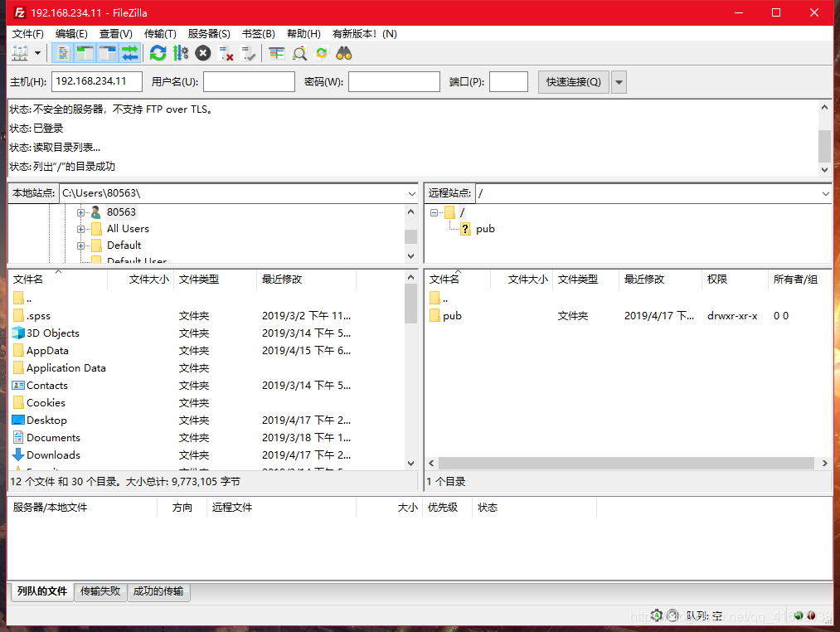840x632 pixels.
Task: Select pub in the remote tree
Action: click(x=485, y=229)
